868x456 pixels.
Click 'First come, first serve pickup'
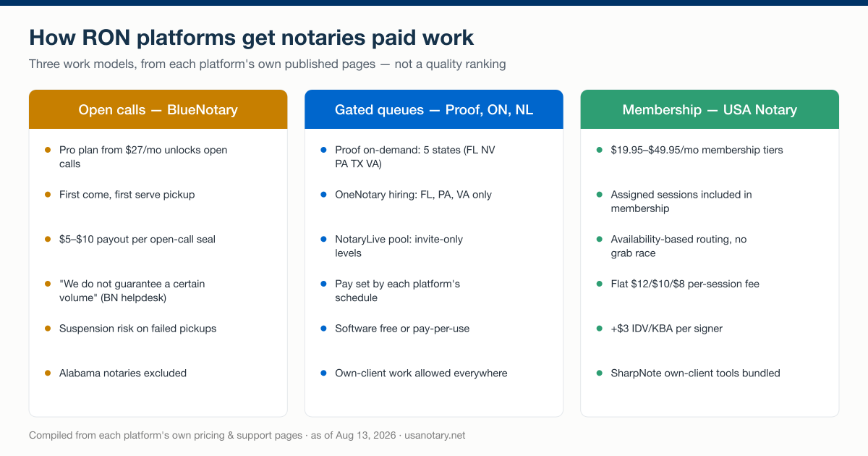click(127, 195)
